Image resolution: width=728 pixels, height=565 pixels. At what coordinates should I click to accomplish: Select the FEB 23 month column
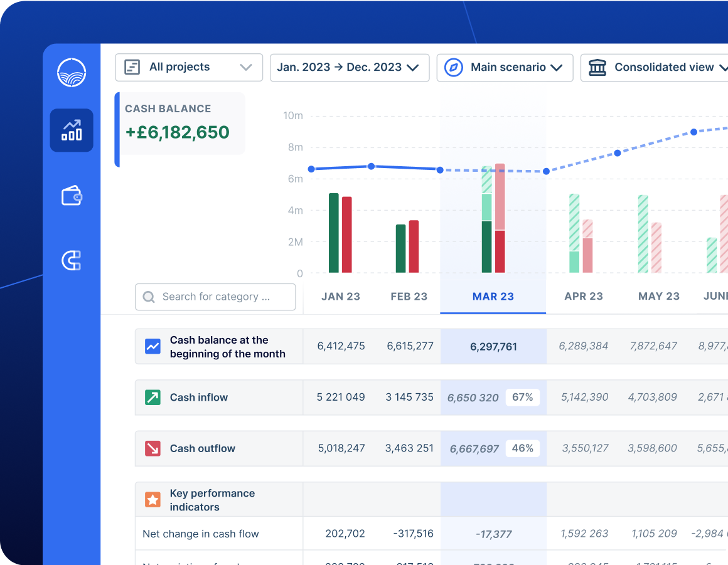coord(409,297)
